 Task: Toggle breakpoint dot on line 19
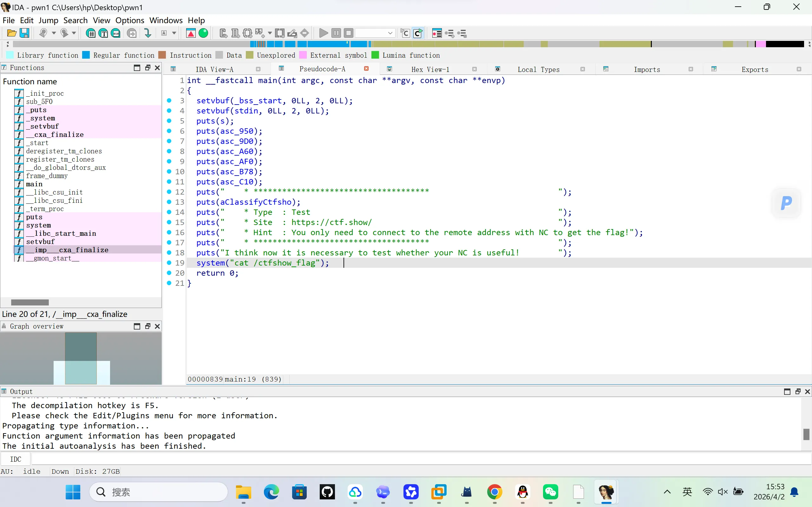tap(169, 263)
